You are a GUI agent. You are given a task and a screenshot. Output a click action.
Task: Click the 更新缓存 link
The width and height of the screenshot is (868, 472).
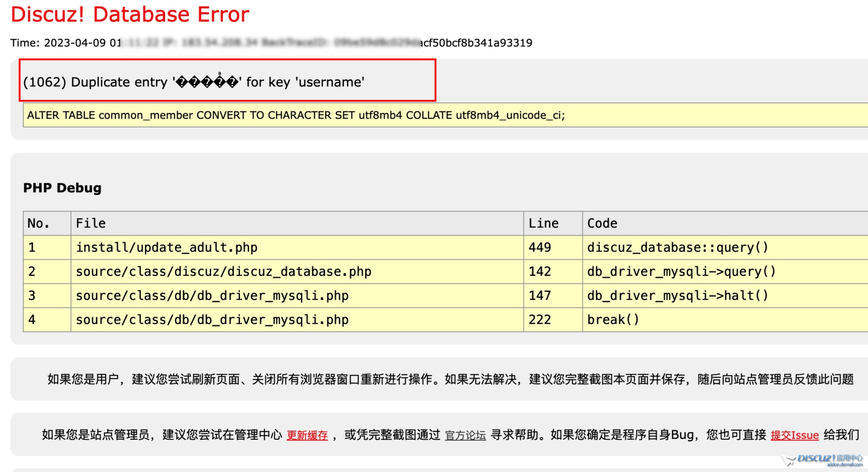307,435
